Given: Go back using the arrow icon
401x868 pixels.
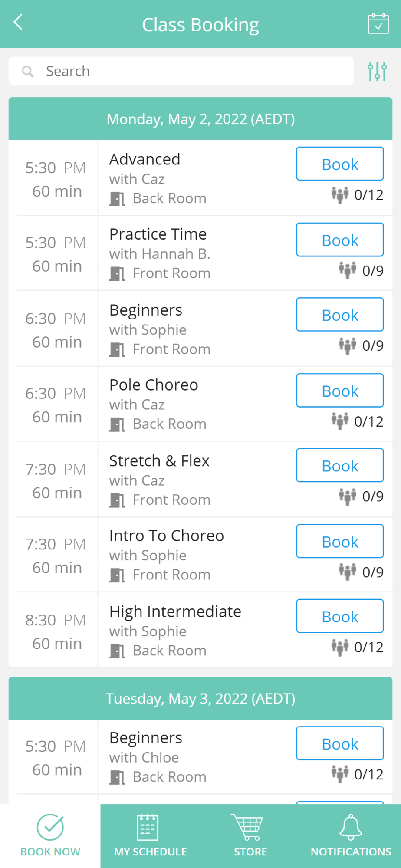Looking at the screenshot, I should (18, 22).
